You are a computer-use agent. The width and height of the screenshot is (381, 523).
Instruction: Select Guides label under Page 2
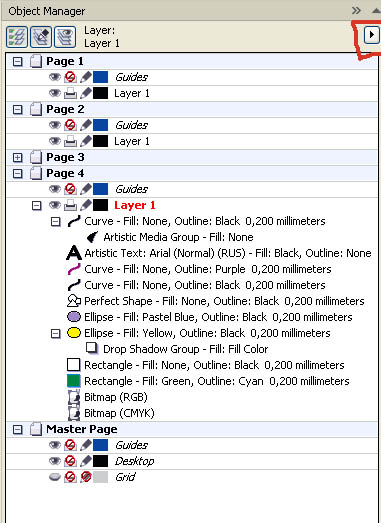click(x=131, y=125)
